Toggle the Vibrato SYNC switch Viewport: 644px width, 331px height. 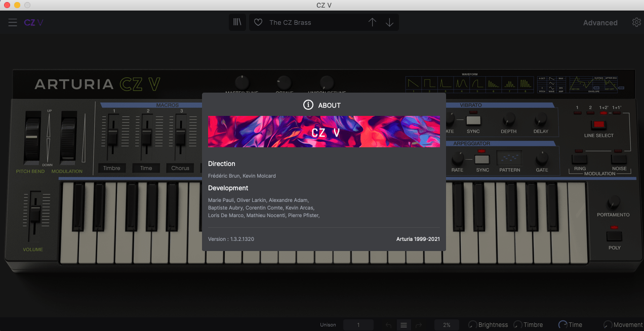coord(473,119)
